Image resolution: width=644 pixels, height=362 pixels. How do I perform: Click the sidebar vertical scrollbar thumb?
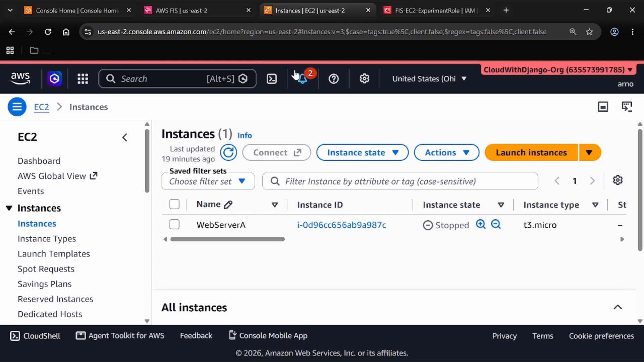pos(147,161)
